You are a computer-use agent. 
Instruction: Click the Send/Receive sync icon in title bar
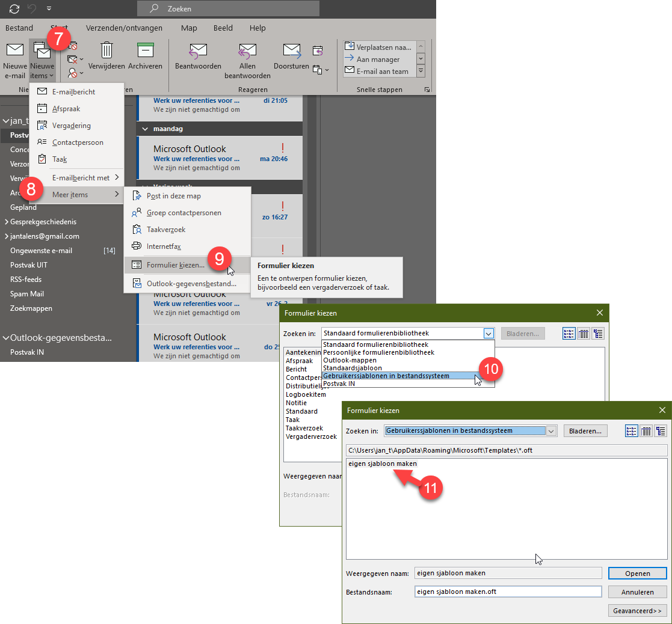(14, 8)
